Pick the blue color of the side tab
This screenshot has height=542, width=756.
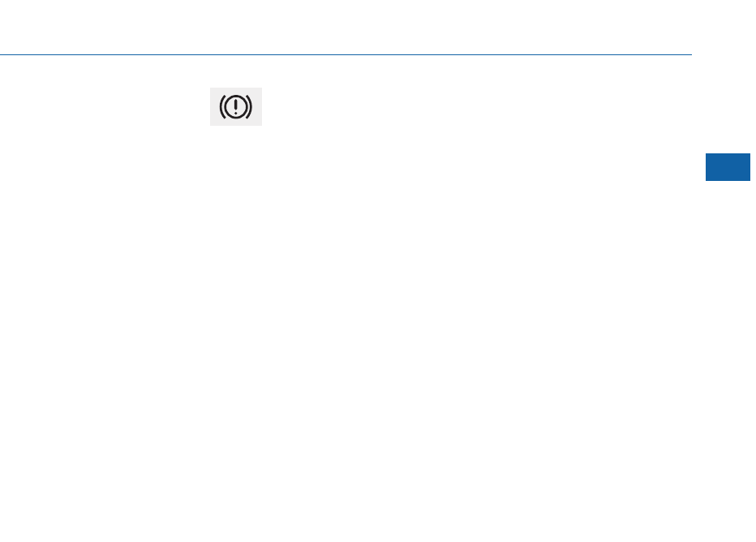728,167
